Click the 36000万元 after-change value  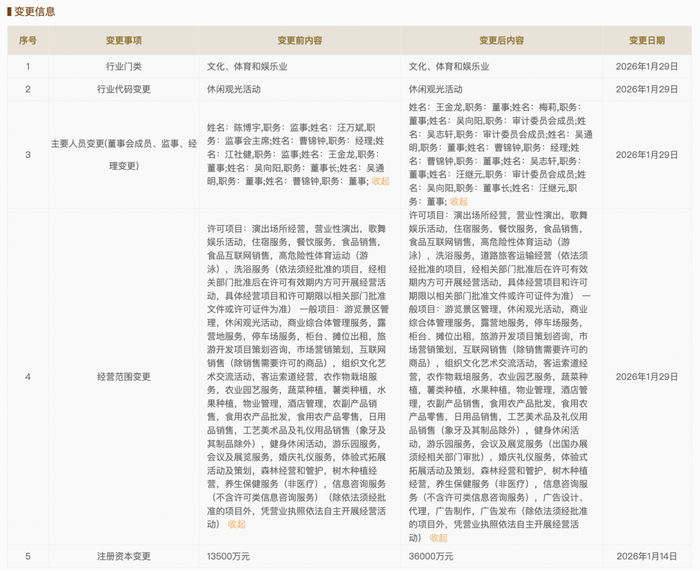point(431,556)
